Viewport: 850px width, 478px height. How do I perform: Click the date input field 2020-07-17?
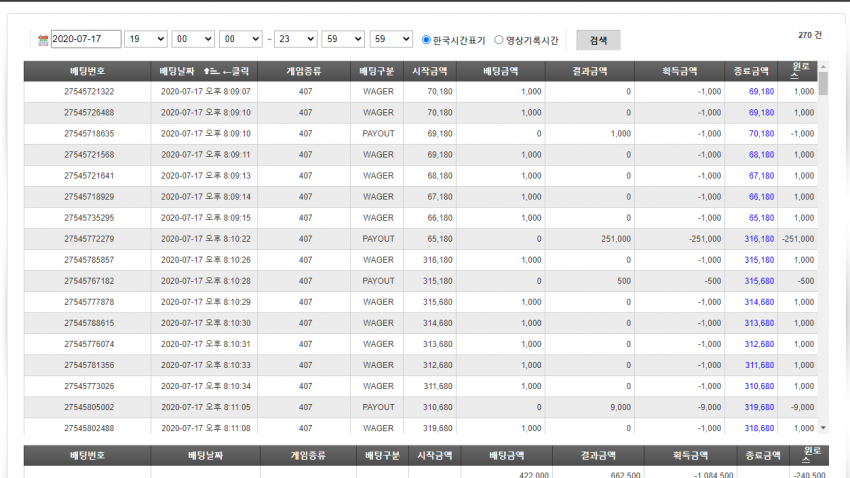click(86, 39)
